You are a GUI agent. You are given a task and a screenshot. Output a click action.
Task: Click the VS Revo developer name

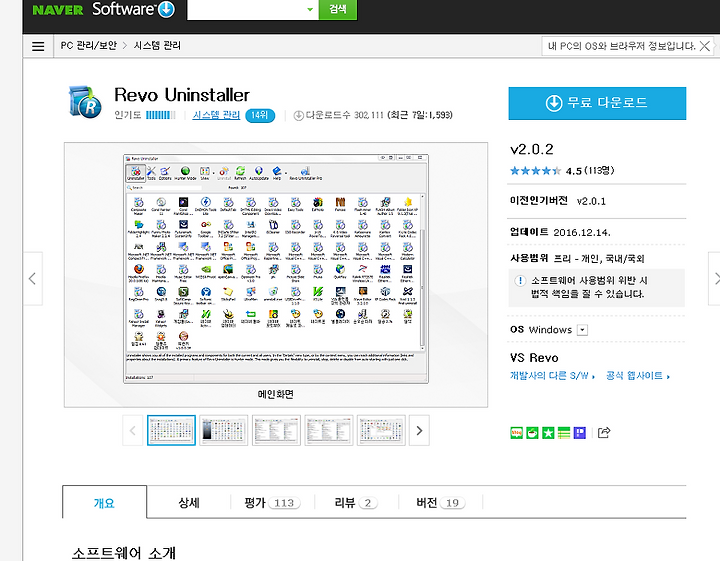click(534, 358)
